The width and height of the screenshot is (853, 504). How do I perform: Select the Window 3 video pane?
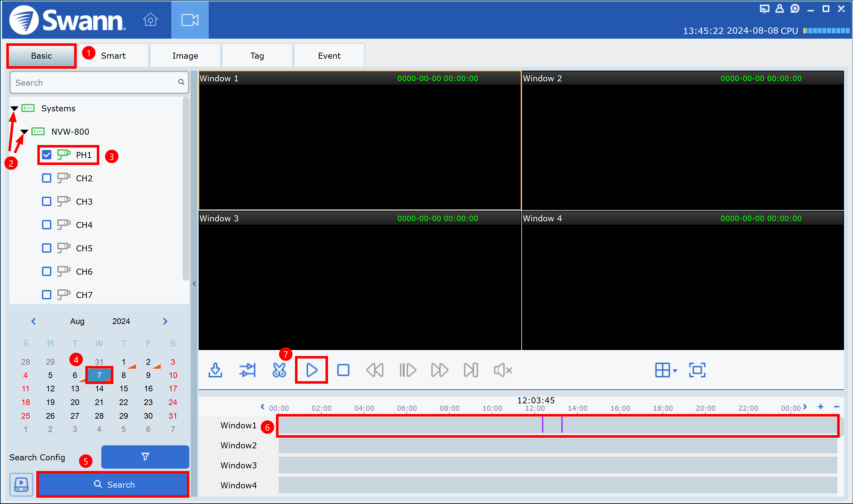[360, 281]
